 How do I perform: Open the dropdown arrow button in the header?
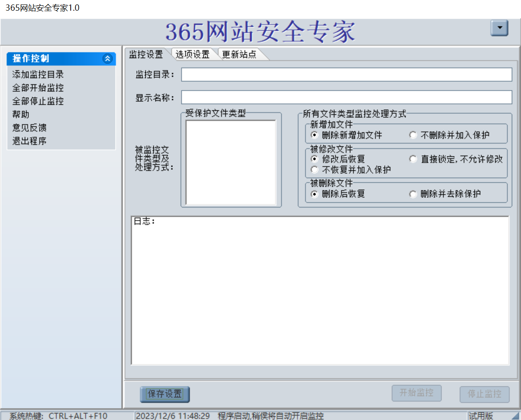pyautogui.click(x=499, y=28)
